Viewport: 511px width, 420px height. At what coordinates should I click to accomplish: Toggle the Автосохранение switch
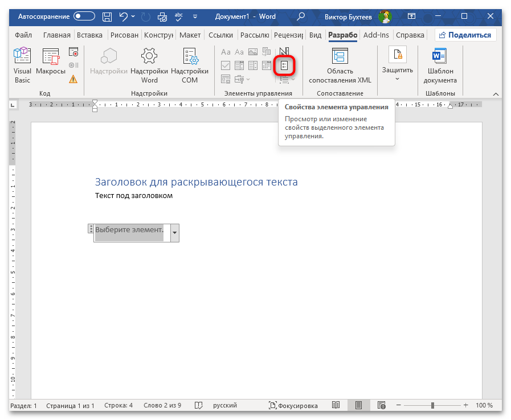(x=84, y=17)
